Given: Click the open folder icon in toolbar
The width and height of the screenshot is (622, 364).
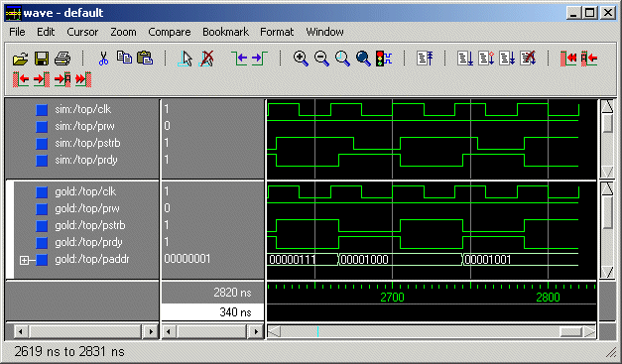Looking at the screenshot, I should pos(20,59).
